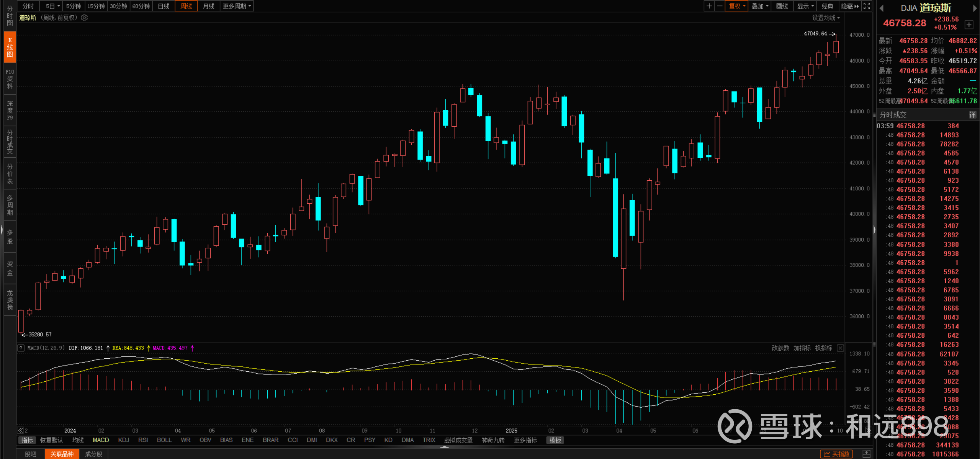Viewport: 980px width, 459px height.
Task: Go to previous stock with left arrow
Action: click(x=882, y=8)
